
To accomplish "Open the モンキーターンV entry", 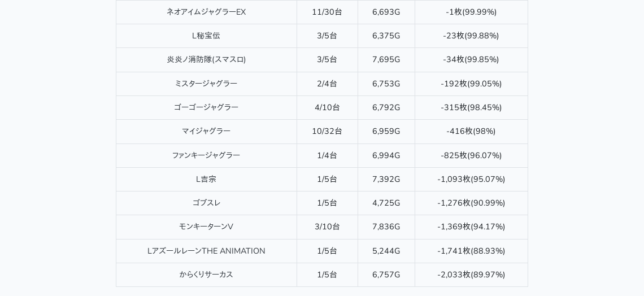I will click(206, 227).
